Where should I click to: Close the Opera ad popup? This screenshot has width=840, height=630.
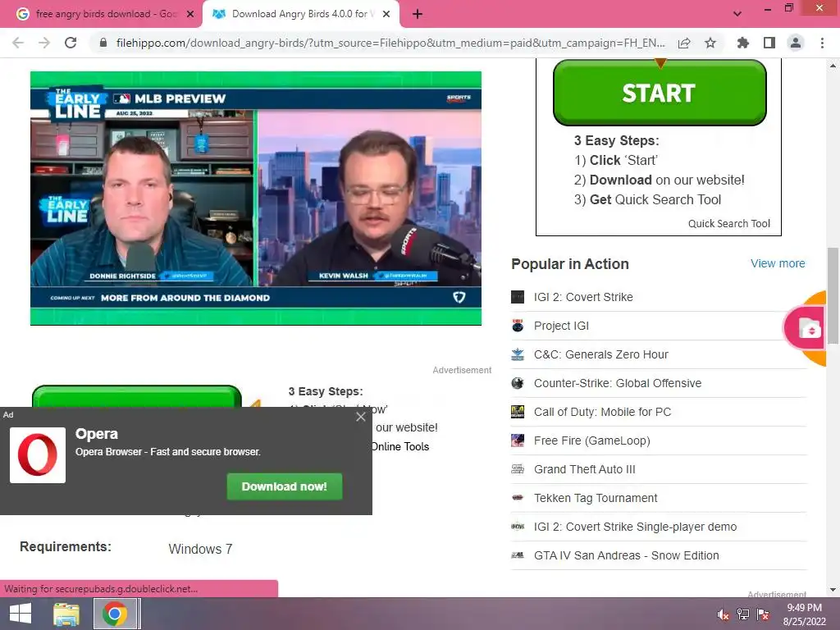(361, 417)
